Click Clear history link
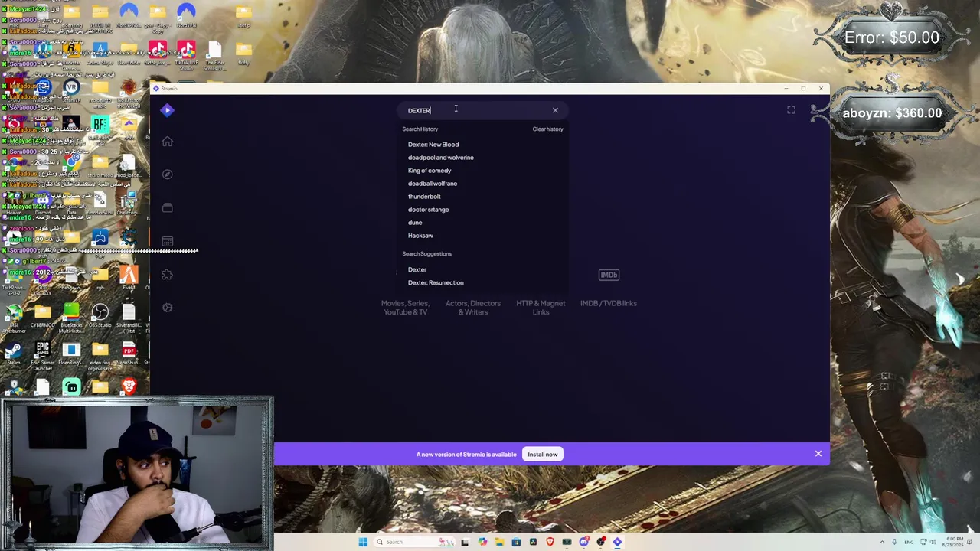 (547, 129)
